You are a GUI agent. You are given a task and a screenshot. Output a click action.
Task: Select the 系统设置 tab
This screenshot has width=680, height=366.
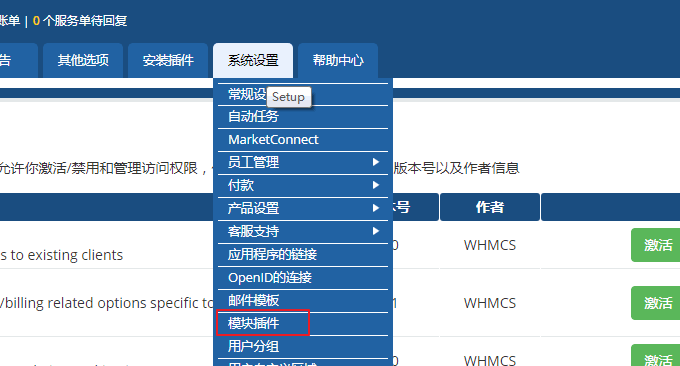click(253, 60)
